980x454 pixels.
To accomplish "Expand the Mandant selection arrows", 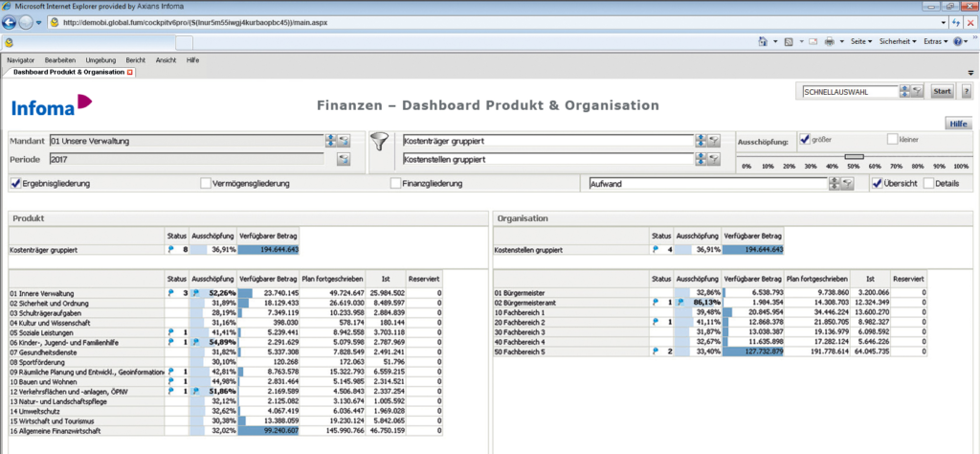I will pos(331,141).
